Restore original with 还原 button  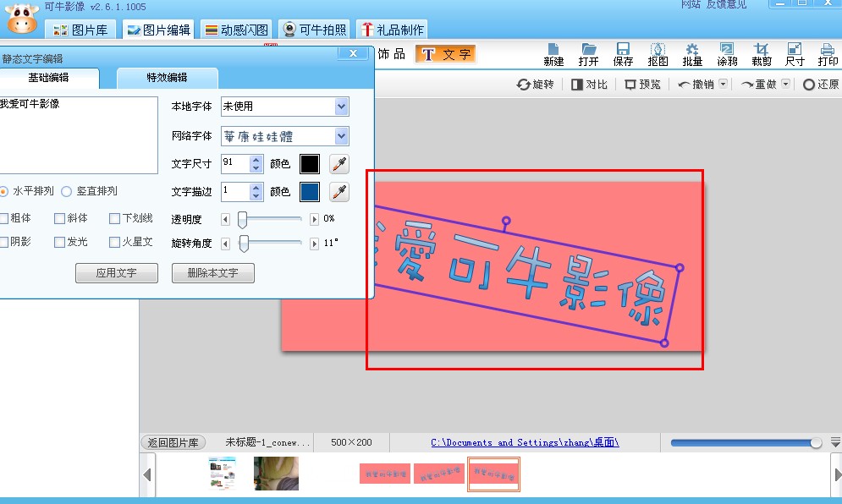[x=821, y=85]
